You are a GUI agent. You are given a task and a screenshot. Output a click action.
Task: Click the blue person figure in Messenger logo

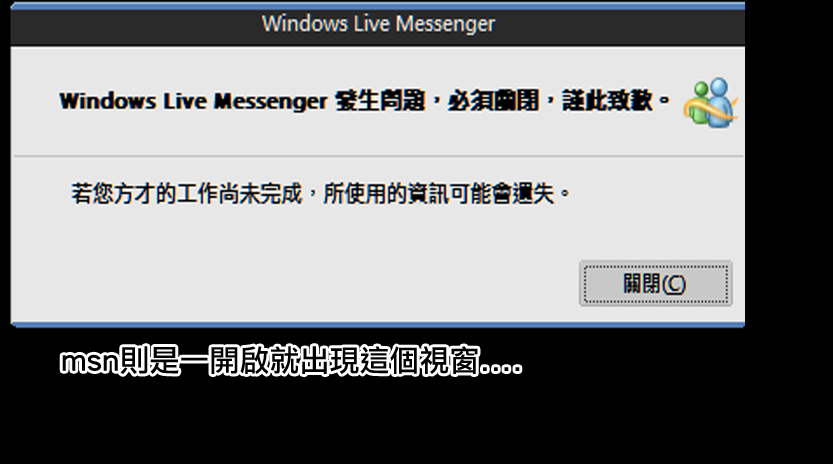coord(719,101)
